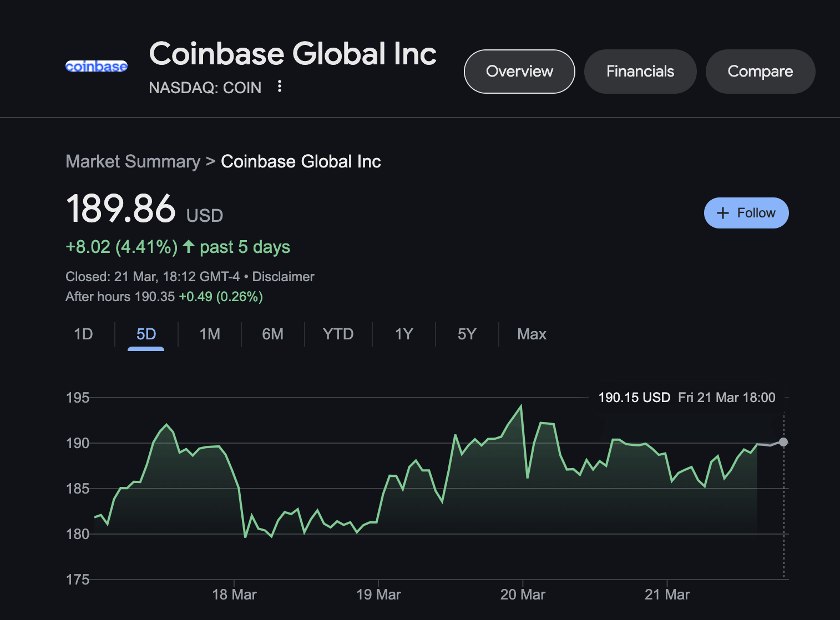Show the Max chart history
This screenshot has width=840, height=620.
point(531,334)
